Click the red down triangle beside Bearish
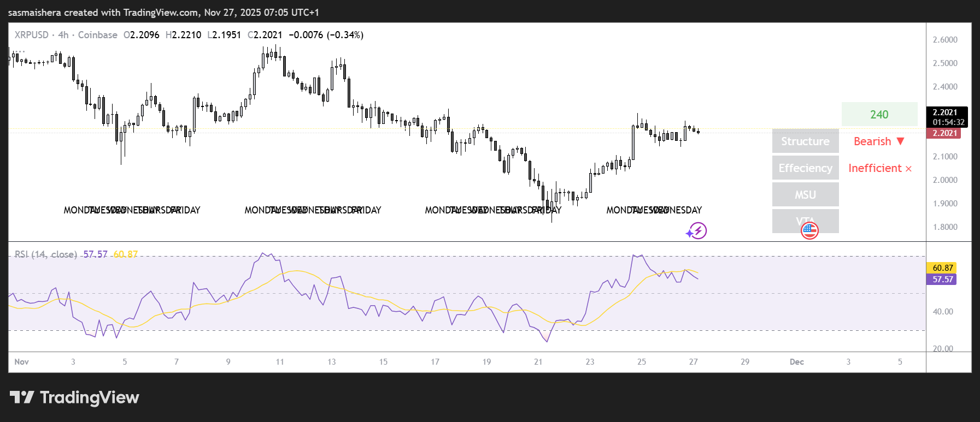This screenshot has width=980, height=422. (x=901, y=141)
